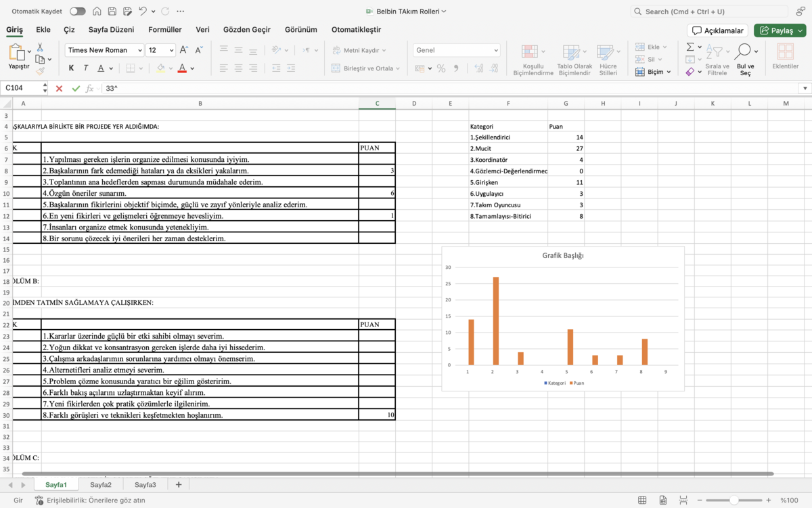Screen dimensions: 812x508
Task: Click the Cut scissors icon
Action: 40,47
